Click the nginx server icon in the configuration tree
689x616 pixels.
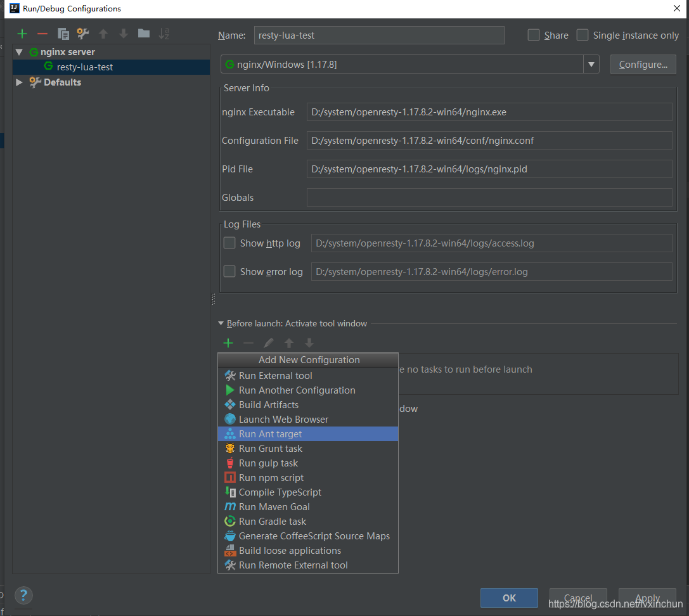click(x=34, y=53)
